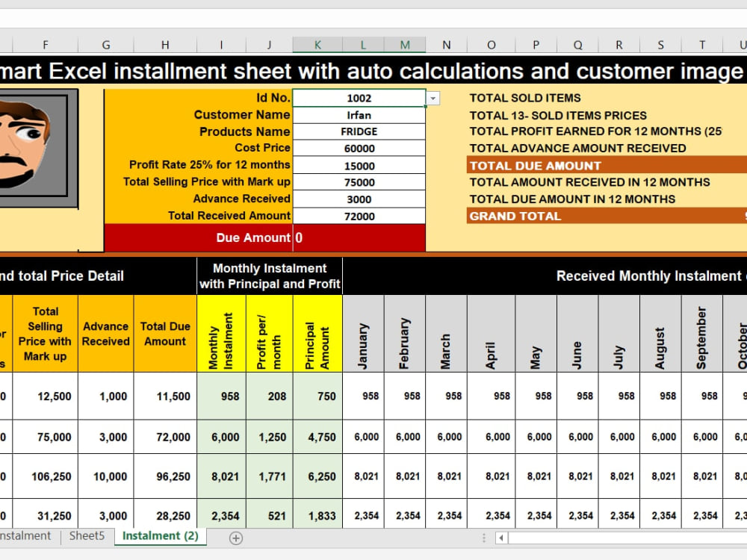Select column H header
The height and width of the screenshot is (560, 747).
(165, 45)
